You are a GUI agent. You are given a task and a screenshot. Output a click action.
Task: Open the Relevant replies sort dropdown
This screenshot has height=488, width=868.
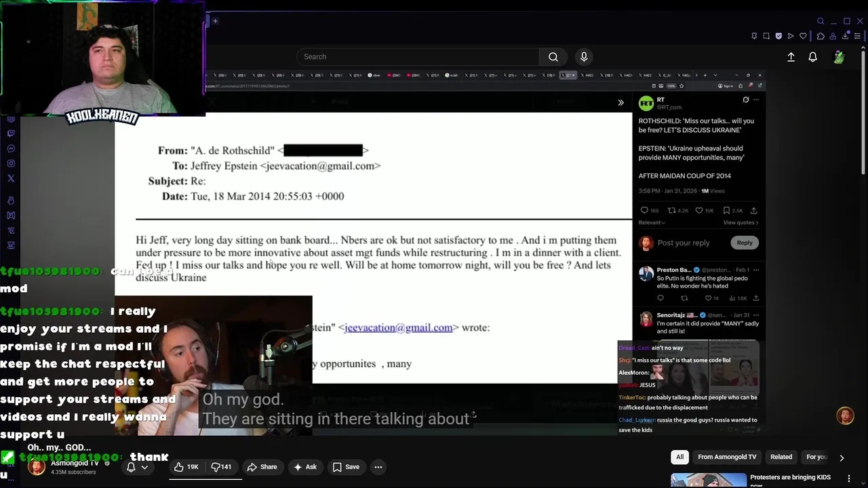click(x=652, y=222)
